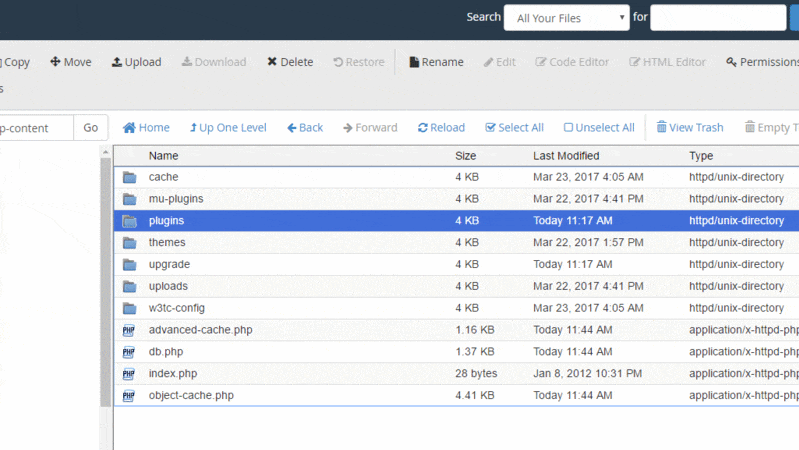Open the All Your Files search dropdown

567,18
